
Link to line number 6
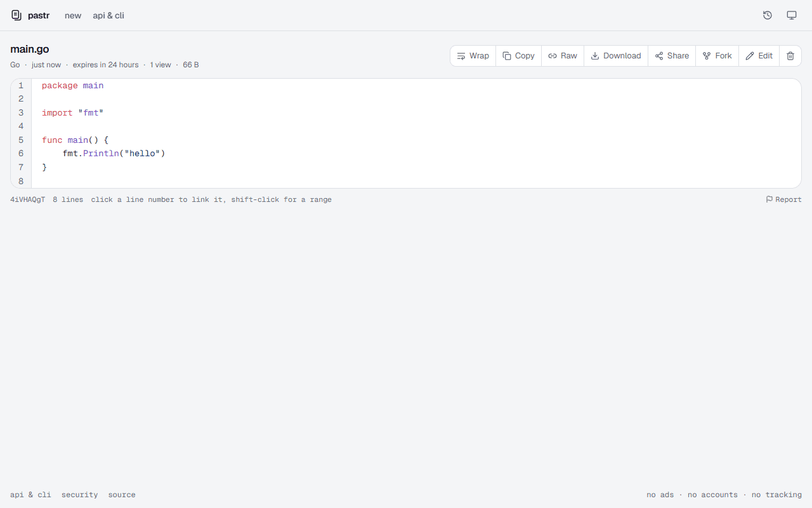21,154
